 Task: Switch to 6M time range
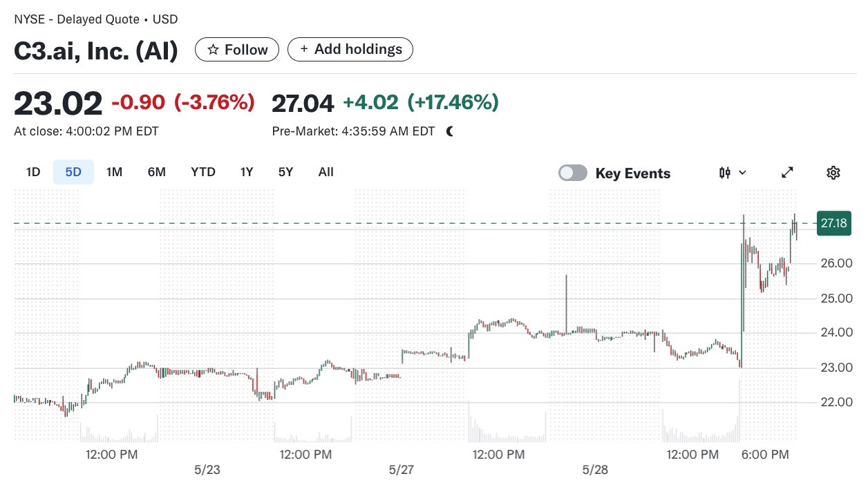coord(157,172)
